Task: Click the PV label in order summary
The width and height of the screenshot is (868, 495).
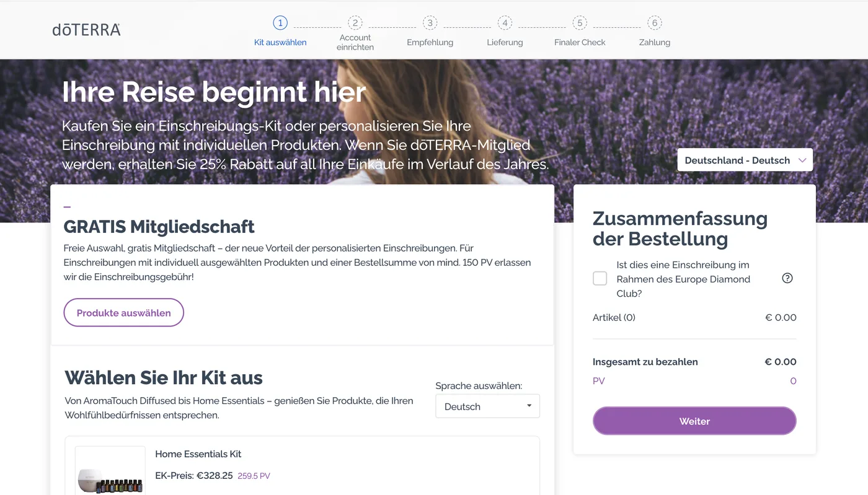Action: (x=599, y=381)
